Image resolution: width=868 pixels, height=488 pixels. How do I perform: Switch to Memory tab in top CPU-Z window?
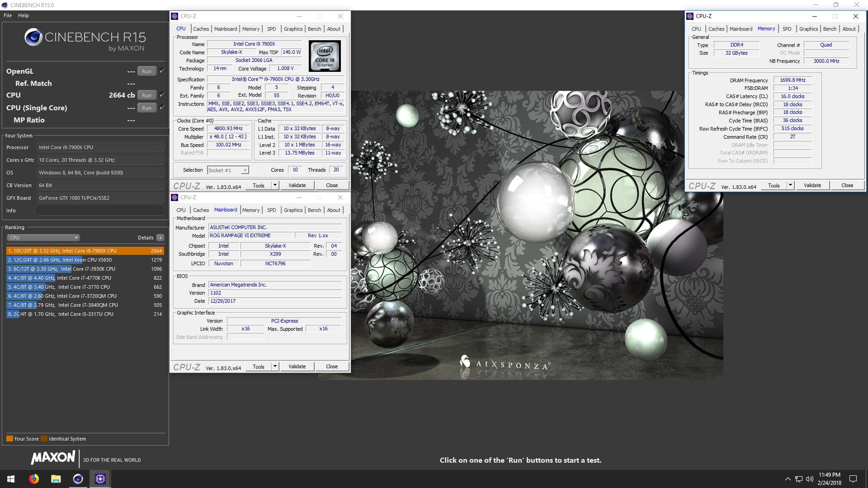[251, 29]
